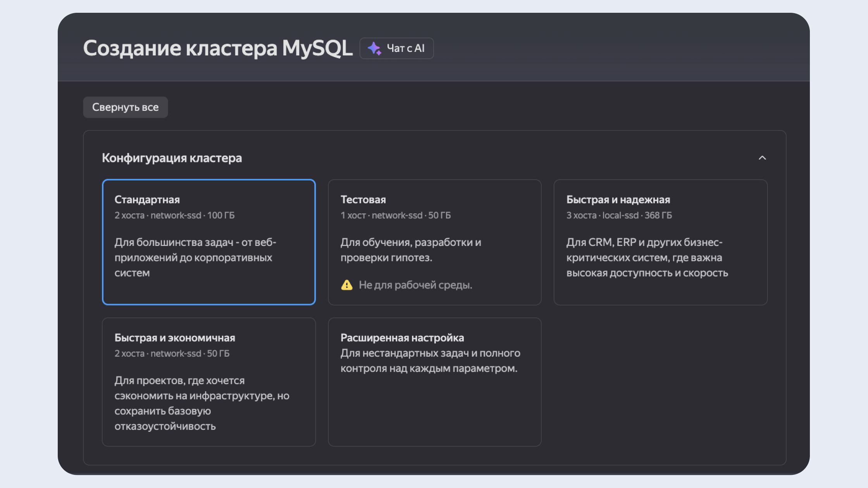The image size is (868, 488).
Task: Click the Создание кластера MySQL heading
Action: (x=218, y=48)
